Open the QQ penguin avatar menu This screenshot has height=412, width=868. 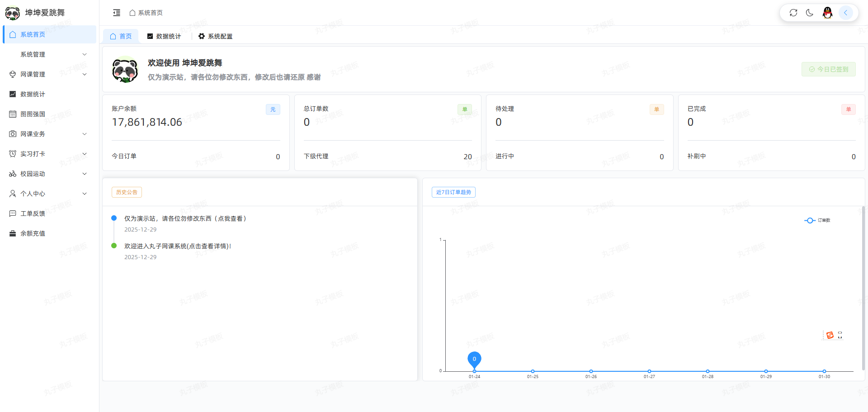click(827, 13)
